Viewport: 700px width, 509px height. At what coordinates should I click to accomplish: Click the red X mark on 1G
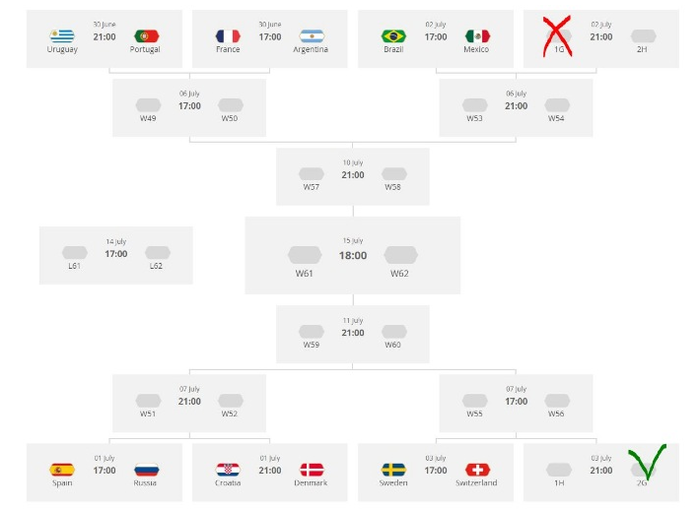tap(558, 36)
